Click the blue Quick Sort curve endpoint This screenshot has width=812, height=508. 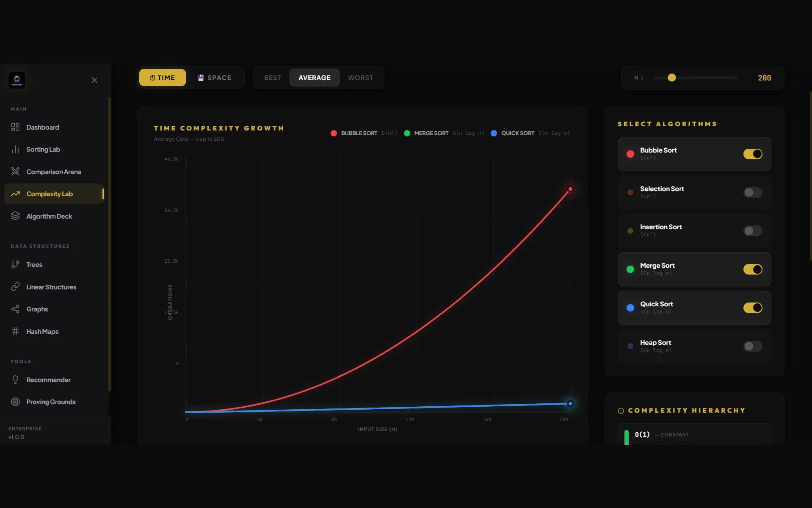click(x=570, y=403)
